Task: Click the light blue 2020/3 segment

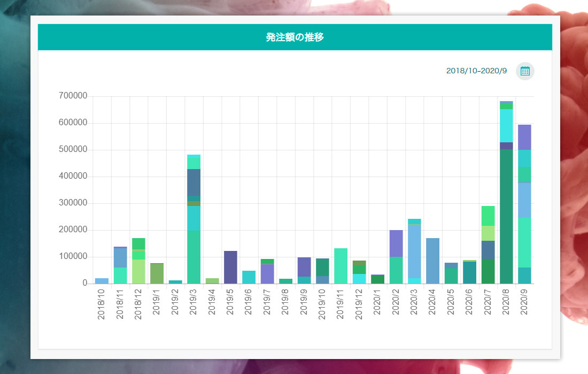Action: 414,251
